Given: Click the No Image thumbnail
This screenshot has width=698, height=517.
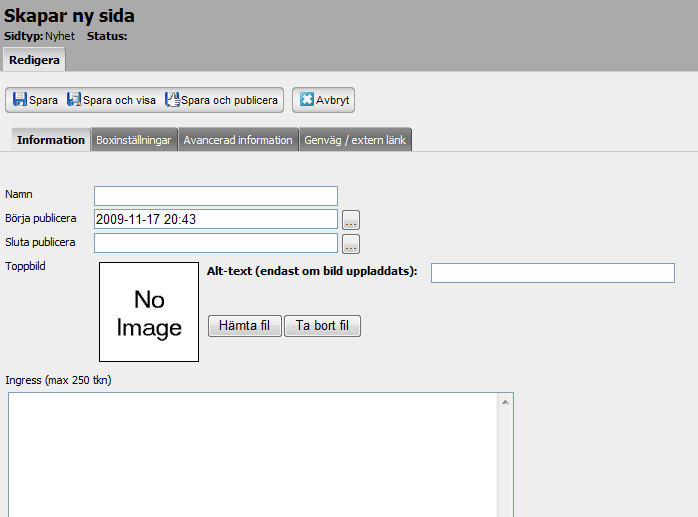Looking at the screenshot, I should pos(149,312).
